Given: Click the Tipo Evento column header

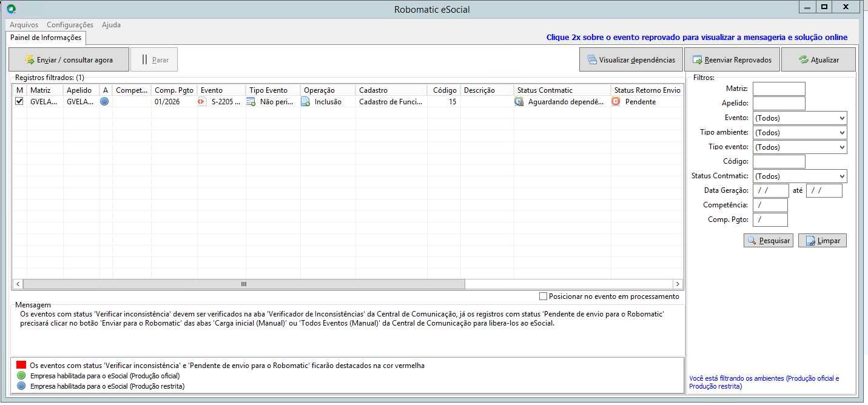Looking at the screenshot, I should click(x=273, y=90).
